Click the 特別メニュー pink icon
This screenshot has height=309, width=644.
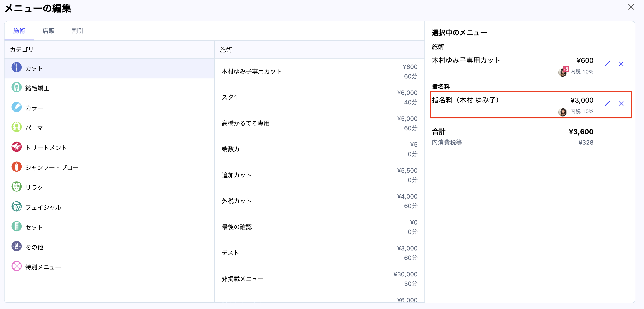(x=16, y=266)
